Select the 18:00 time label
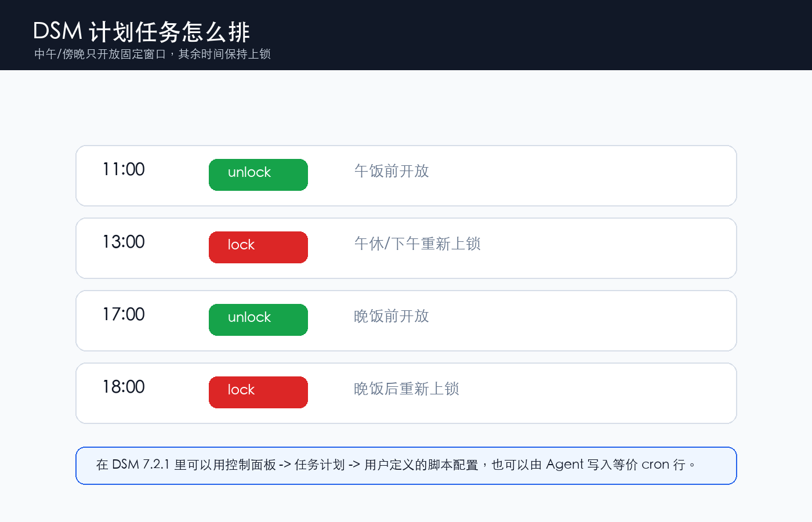The image size is (812, 522). (x=124, y=387)
